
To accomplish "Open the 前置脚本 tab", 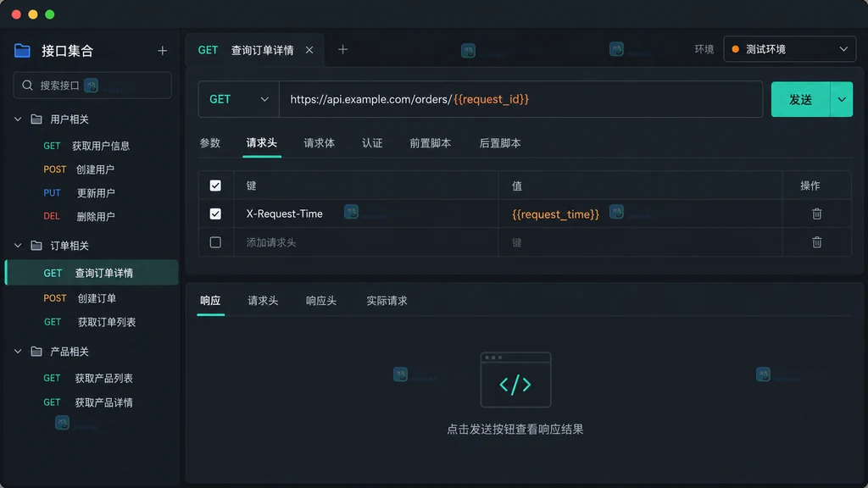I will click(430, 143).
